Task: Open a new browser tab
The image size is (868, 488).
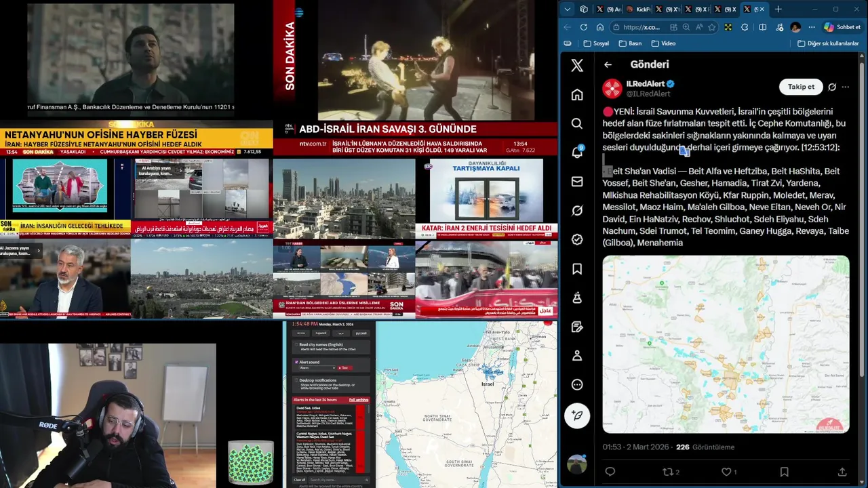Action: click(778, 9)
